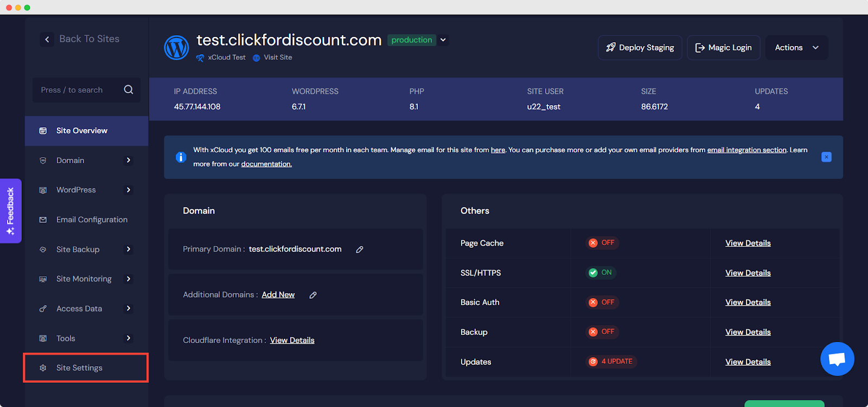Open the production environment dropdown
Viewport: 868px width, 407px height.
443,40
